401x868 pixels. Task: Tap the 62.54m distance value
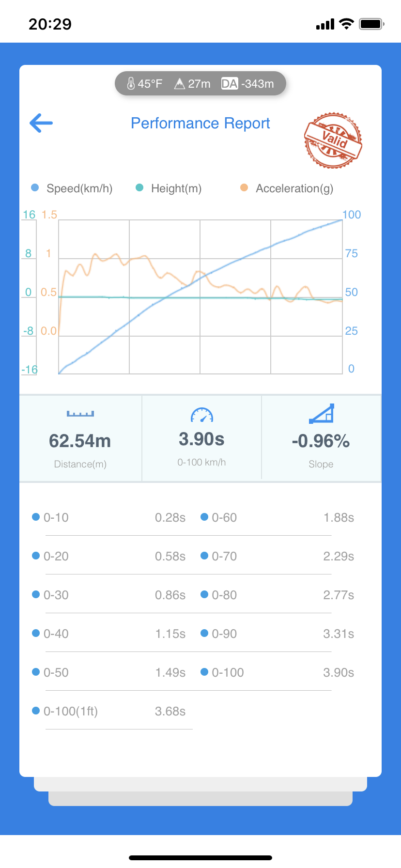pos(80,441)
